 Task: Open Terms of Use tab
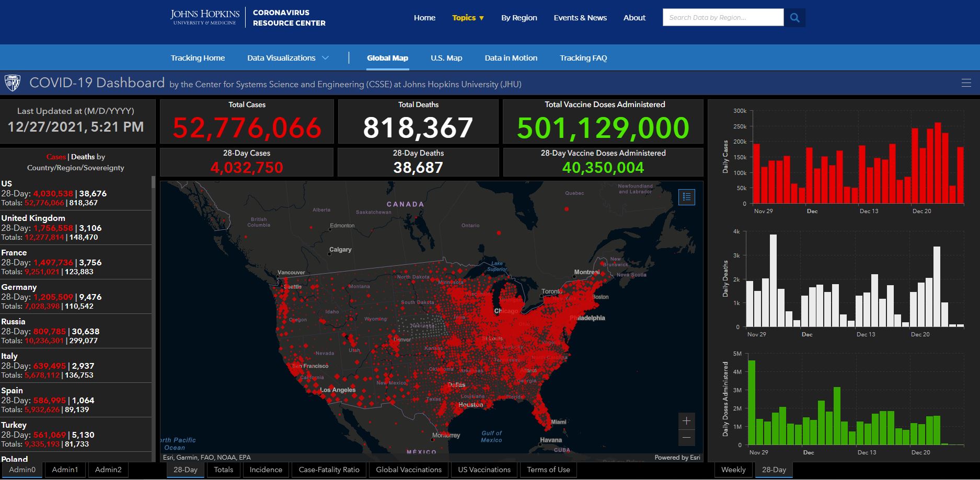tap(548, 470)
